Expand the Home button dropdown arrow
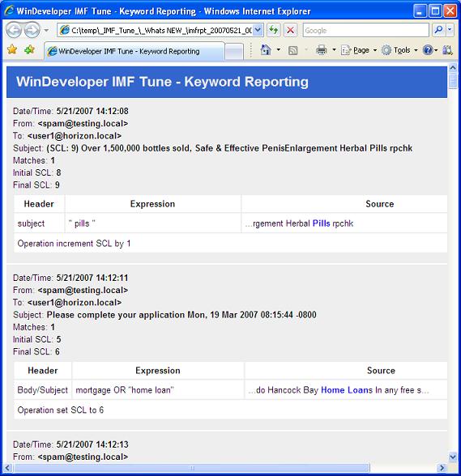Image resolution: width=461 pixels, height=476 pixels. (x=279, y=50)
